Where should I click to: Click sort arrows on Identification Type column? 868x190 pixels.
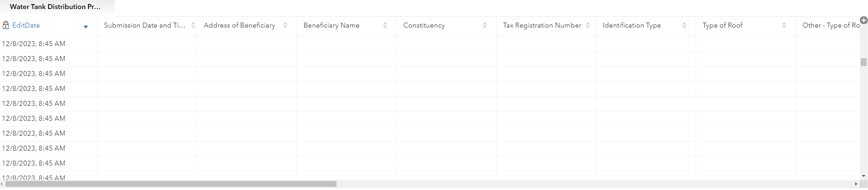tap(684, 25)
